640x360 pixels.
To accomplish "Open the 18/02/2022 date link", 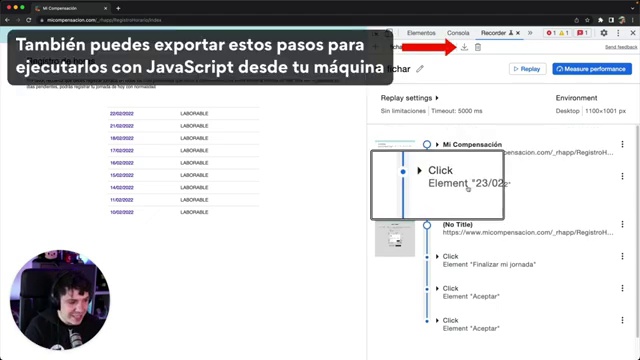I will [122, 138].
